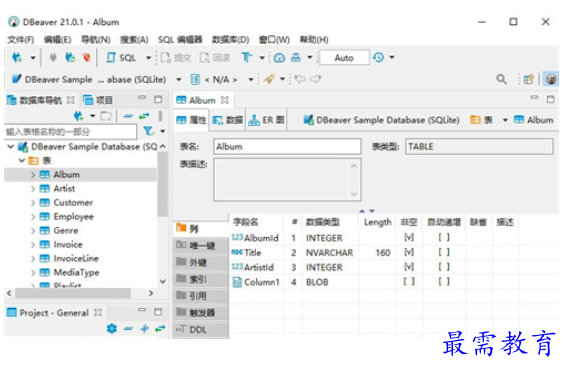Open the dashboard gauge icon
The image size is (564, 375).
pos(279,58)
